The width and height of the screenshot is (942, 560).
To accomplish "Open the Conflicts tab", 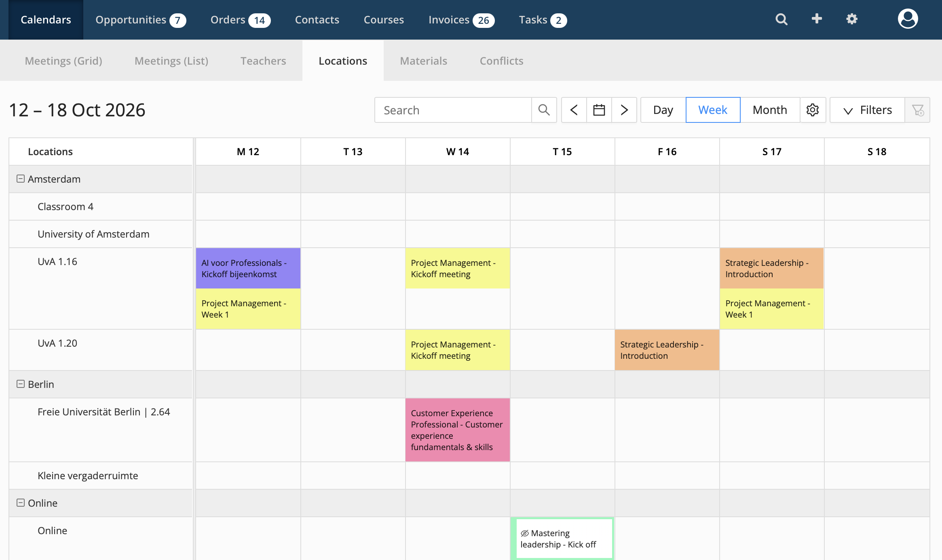I will click(501, 61).
